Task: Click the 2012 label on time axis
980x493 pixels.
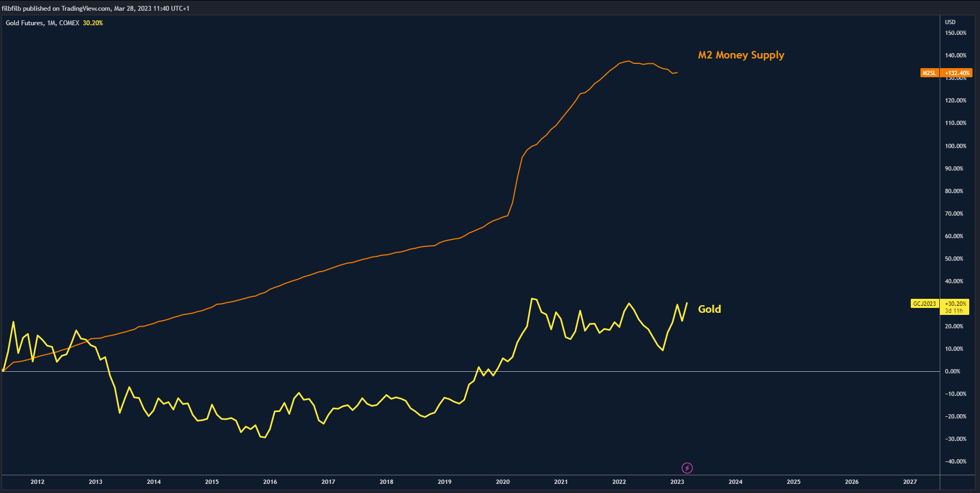Action: (38, 482)
